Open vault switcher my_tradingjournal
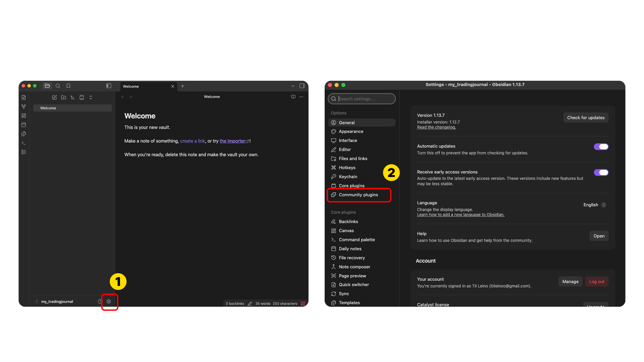The width and height of the screenshot is (644, 362). [54, 302]
